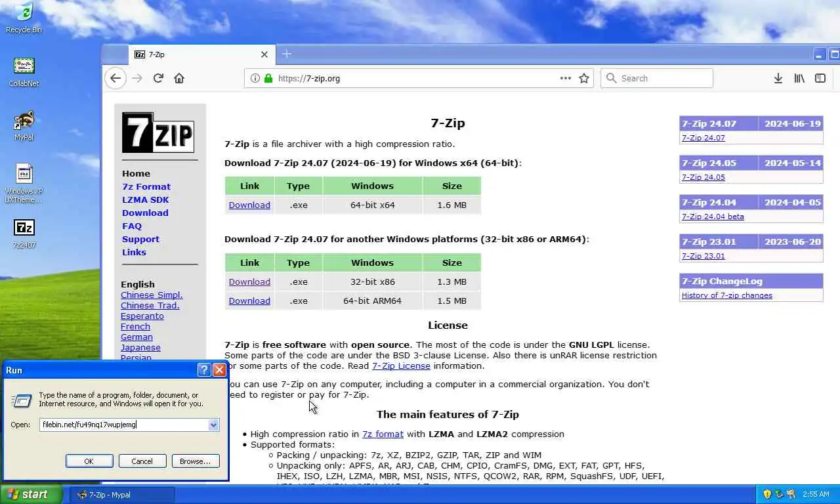Open the page actions three-dot menu
Image resolution: width=840 pixels, height=504 pixels.
(566, 78)
